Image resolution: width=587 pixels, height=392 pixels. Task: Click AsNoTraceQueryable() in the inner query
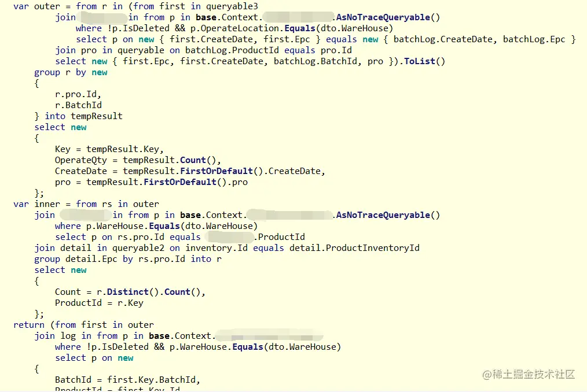tap(388, 215)
